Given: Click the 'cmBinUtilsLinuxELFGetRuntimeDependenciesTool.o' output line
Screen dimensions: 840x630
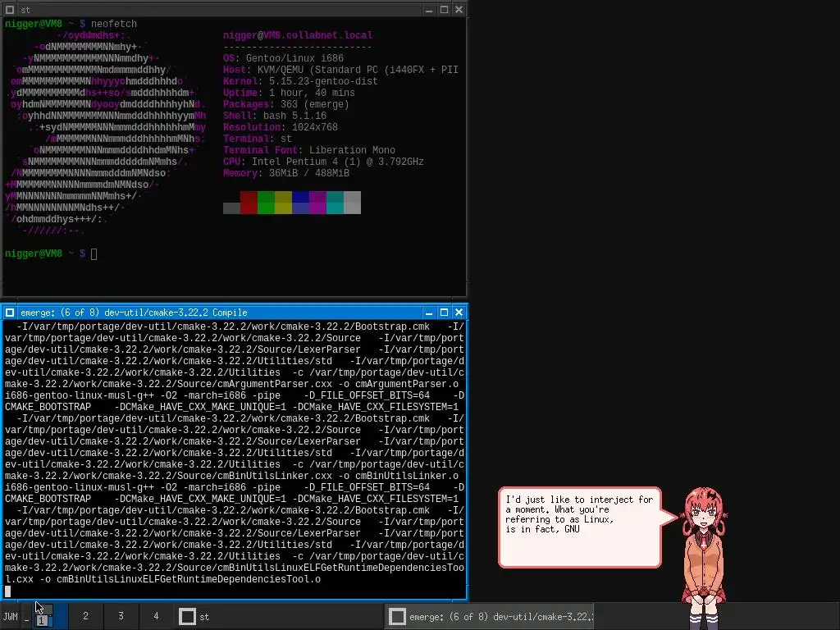Looking at the screenshot, I should click(x=163, y=579).
